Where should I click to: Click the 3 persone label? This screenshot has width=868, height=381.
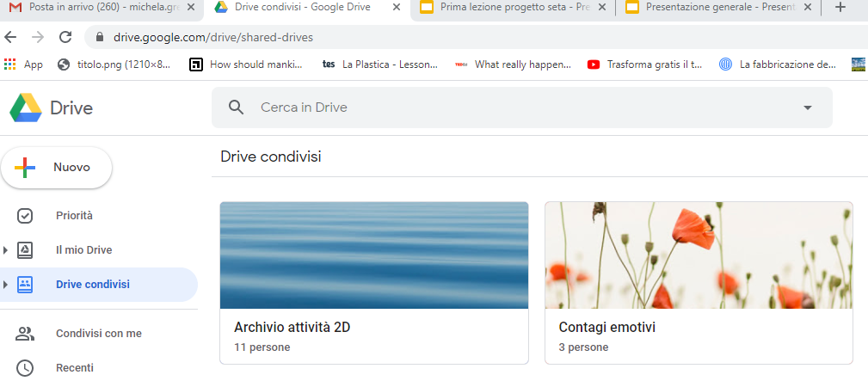[583, 347]
